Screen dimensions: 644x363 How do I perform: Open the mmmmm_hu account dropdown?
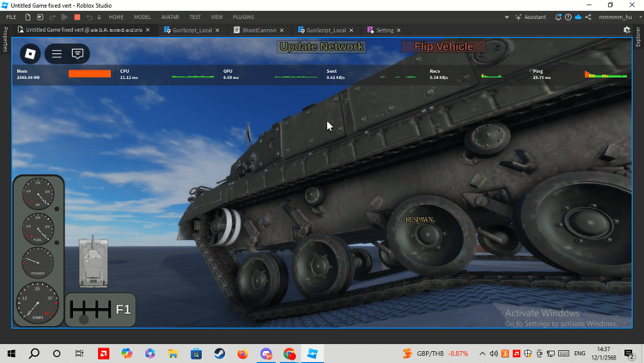click(x=619, y=17)
